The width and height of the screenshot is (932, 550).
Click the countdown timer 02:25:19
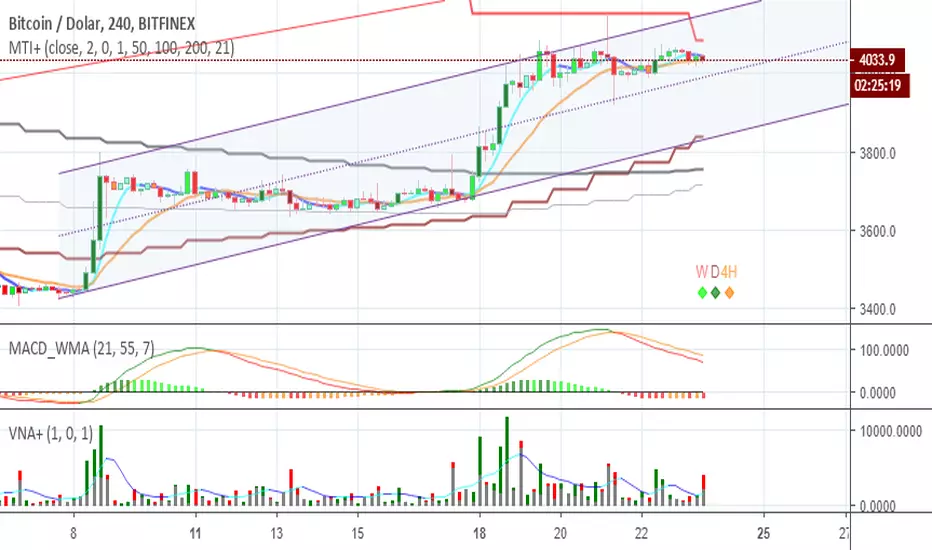coord(879,85)
